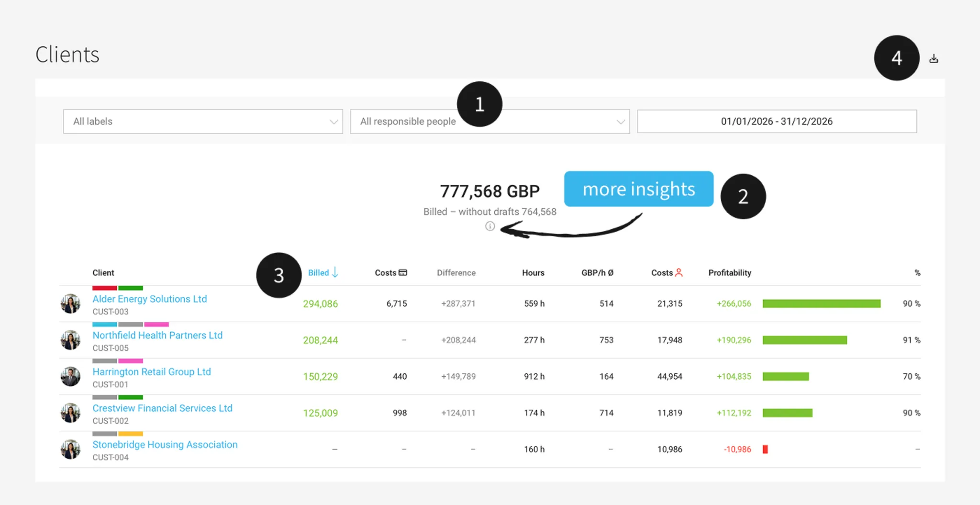Click customer number CUST-005
The width and height of the screenshot is (980, 505).
[x=111, y=348]
